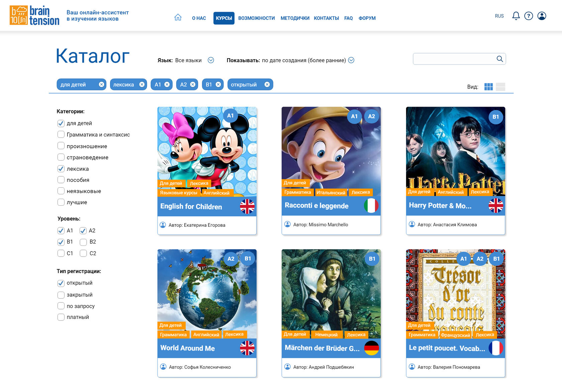562x392 pixels.
Task: Open the 'МЕТОДИЧКИ' menu item
Action: pyautogui.click(x=295, y=18)
